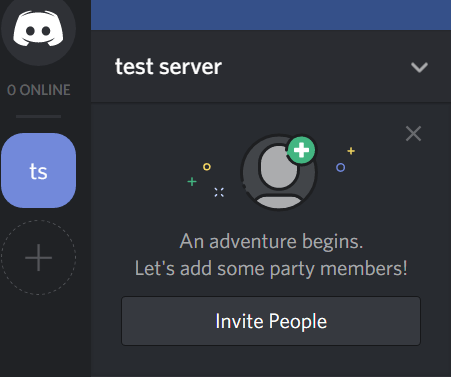Open the Discord home icon
The width and height of the screenshot is (451, 377).
(x=38, y=28)
